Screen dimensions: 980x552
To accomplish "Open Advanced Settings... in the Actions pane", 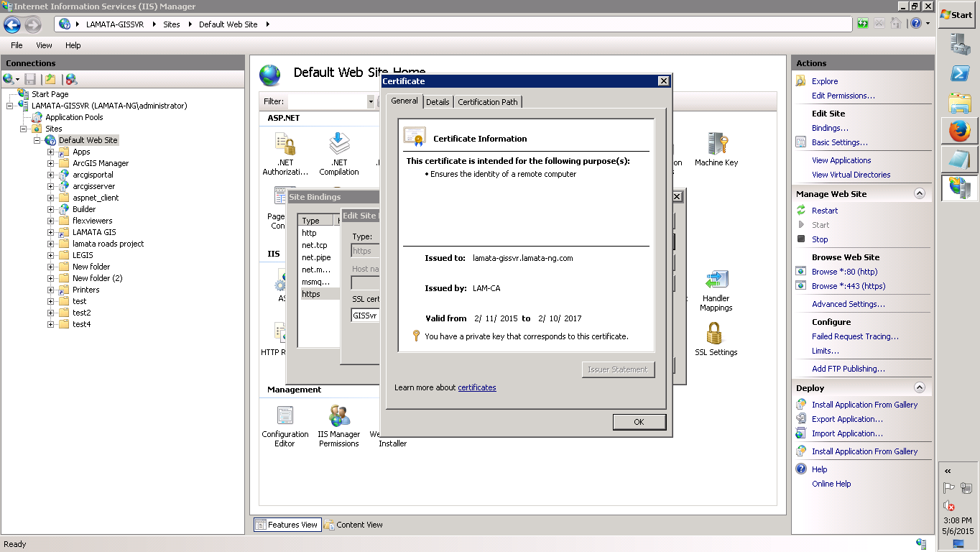I will coord(849,304).
